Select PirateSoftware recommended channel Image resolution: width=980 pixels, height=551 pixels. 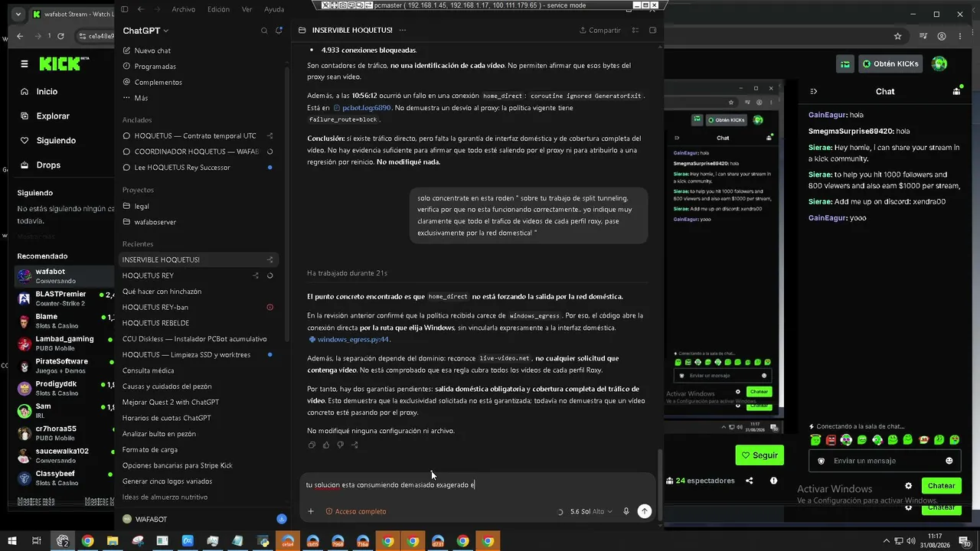pyautogui.click(x=65, y=366)
